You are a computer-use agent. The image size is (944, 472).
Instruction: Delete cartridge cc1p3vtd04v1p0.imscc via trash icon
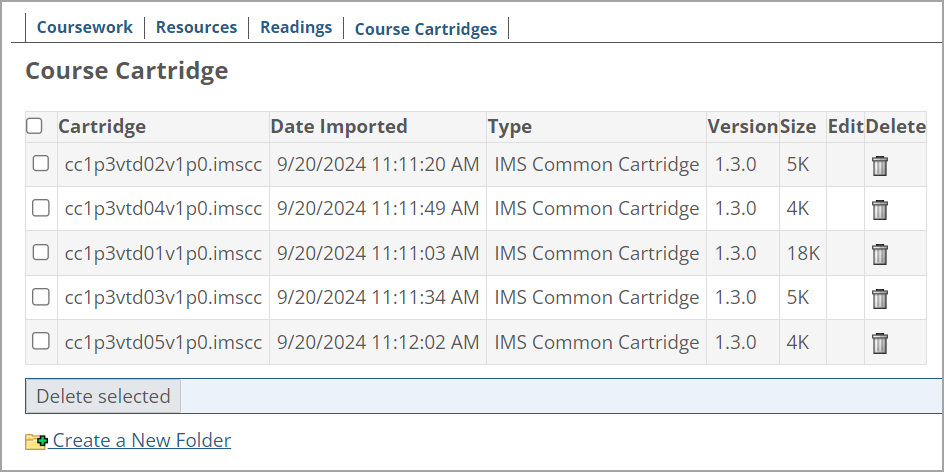pos(880,210)
